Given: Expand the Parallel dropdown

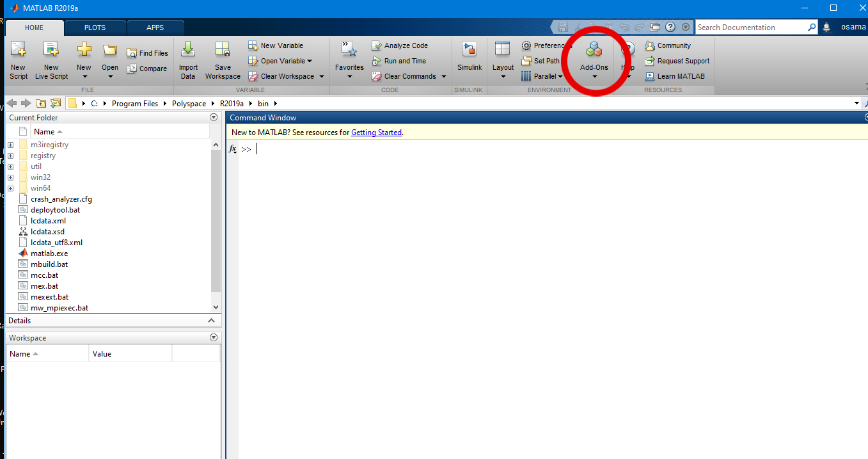Looking at the screenshot, I should point(560,77).
